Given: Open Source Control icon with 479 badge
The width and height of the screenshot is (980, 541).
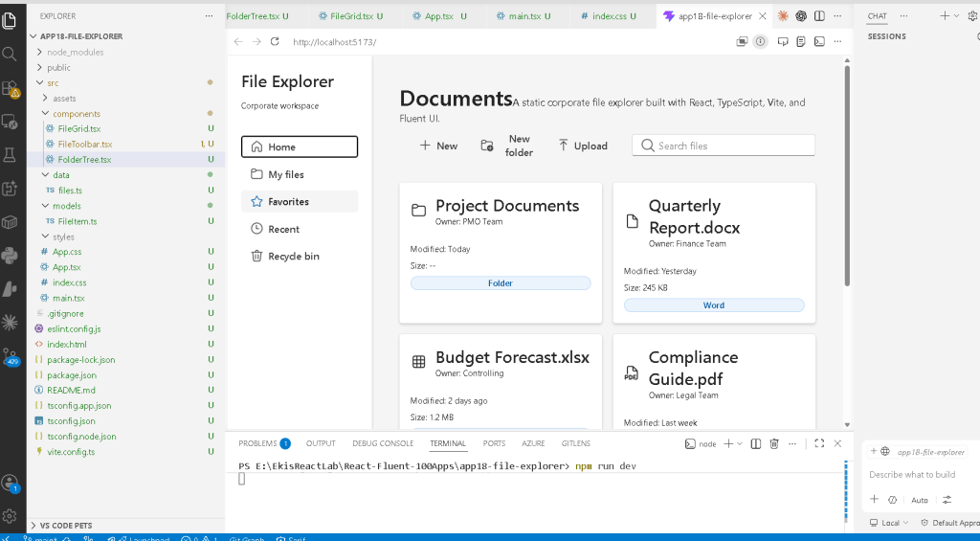Looking at the screenshot, I should [x=11, y=356].
